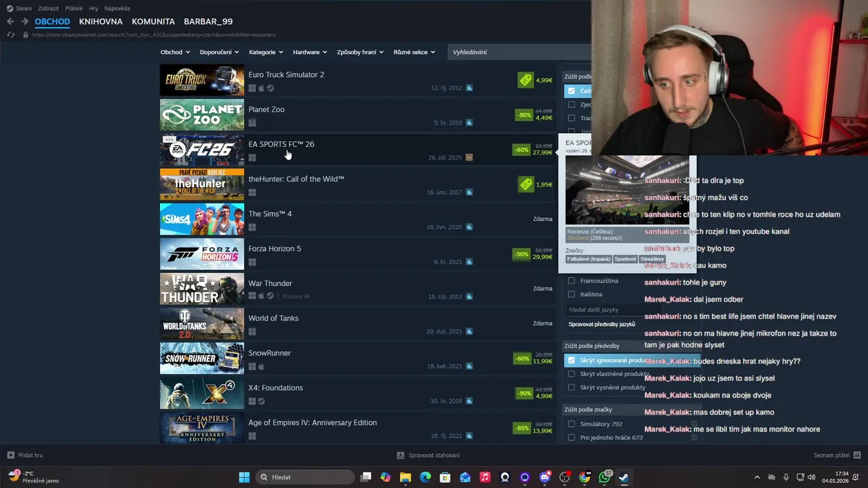
Task: Open X4: Foundations title link
Action: 275,388
